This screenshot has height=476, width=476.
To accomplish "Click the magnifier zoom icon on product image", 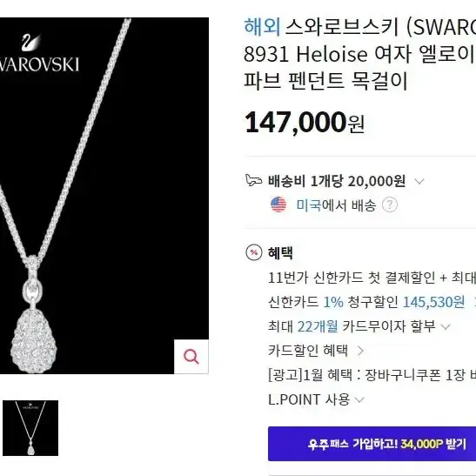I will tap(191, 357).
